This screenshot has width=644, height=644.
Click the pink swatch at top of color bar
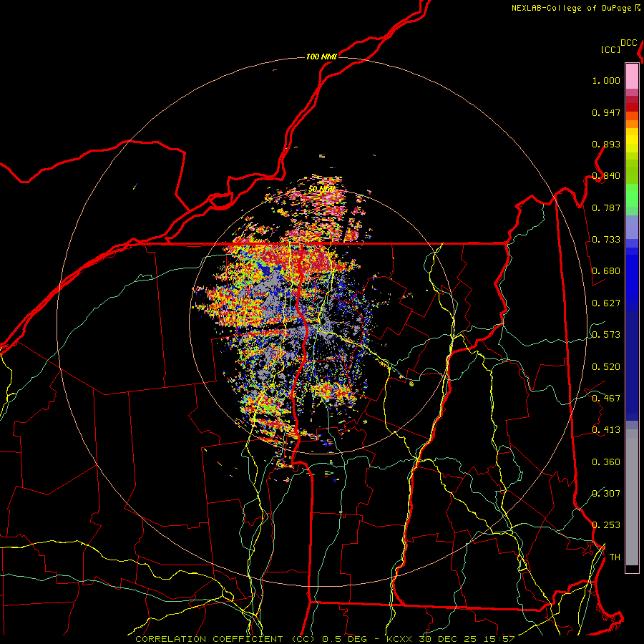pos(632,76)
